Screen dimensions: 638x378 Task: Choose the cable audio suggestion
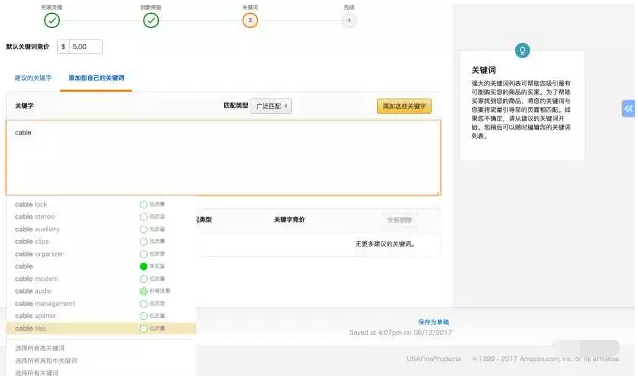click(x=101, y=291)
